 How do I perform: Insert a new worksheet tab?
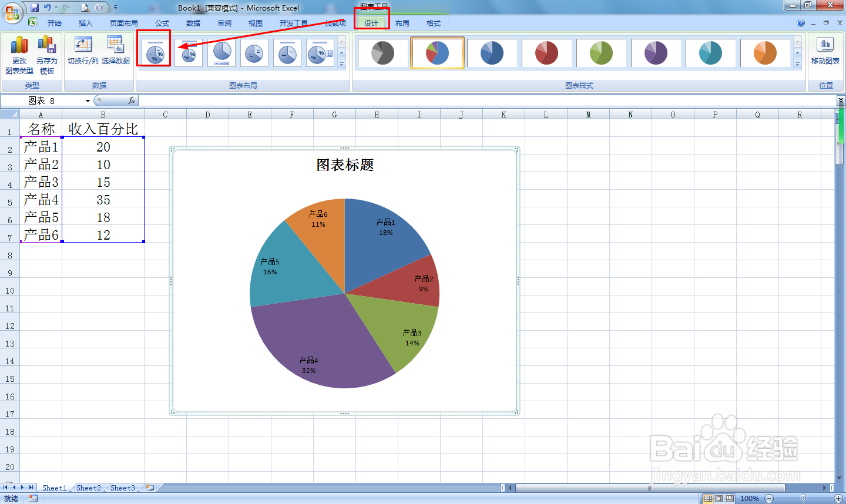150,488
